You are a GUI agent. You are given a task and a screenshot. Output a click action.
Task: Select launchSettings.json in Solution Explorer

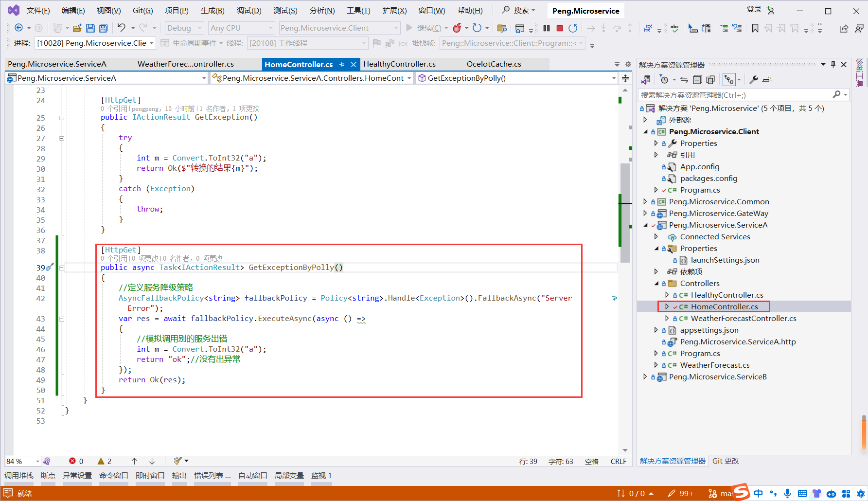coord(725,260)
